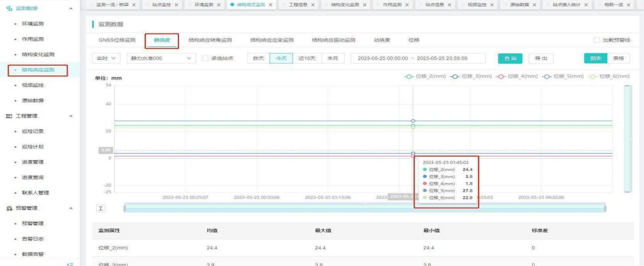644x266 pixels.
Task: Enable the 加载预警线 checkbox
Action: point(597,40)
